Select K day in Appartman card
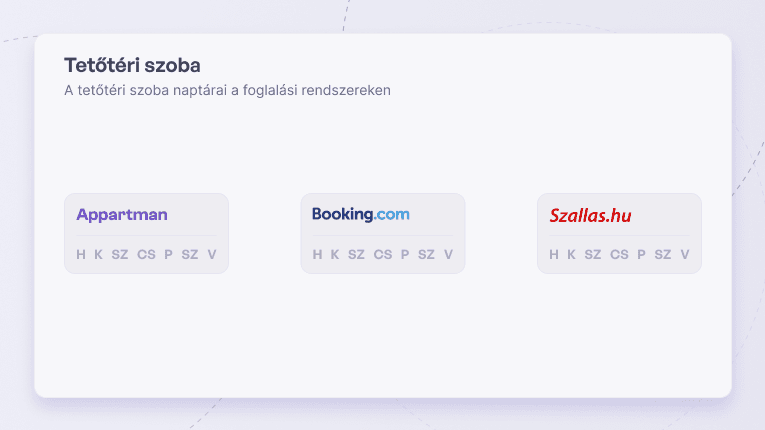This screenshot has width=765, height=430. click(x=99, y=255)
